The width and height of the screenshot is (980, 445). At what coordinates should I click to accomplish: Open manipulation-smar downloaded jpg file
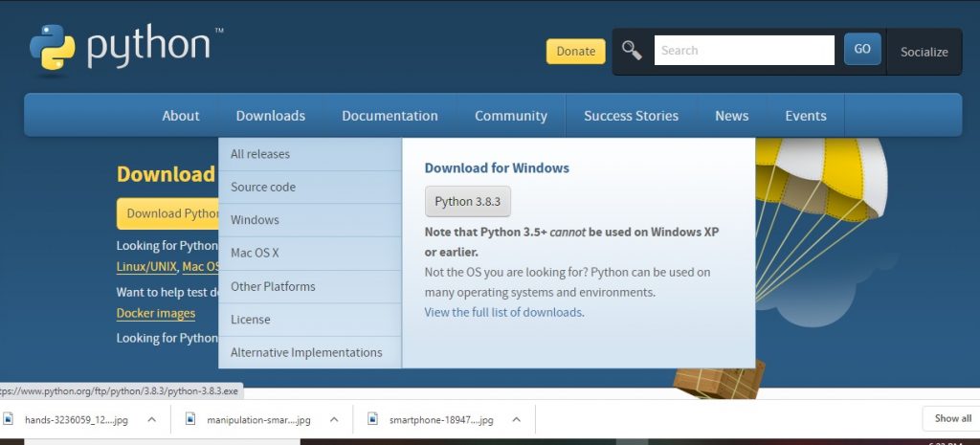pyautogui.click(x=258, y=420)
